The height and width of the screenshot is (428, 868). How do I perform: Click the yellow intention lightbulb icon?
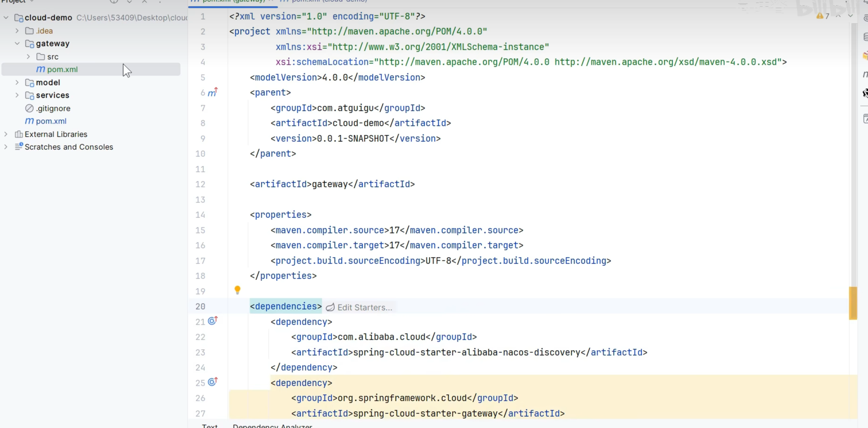[237, 290]
